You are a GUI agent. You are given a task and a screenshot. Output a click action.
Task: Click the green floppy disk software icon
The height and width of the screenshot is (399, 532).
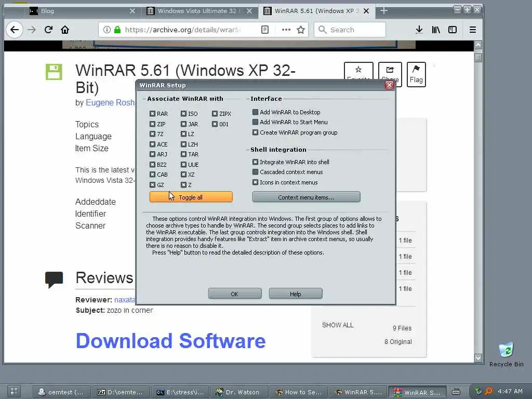[54, 72]
